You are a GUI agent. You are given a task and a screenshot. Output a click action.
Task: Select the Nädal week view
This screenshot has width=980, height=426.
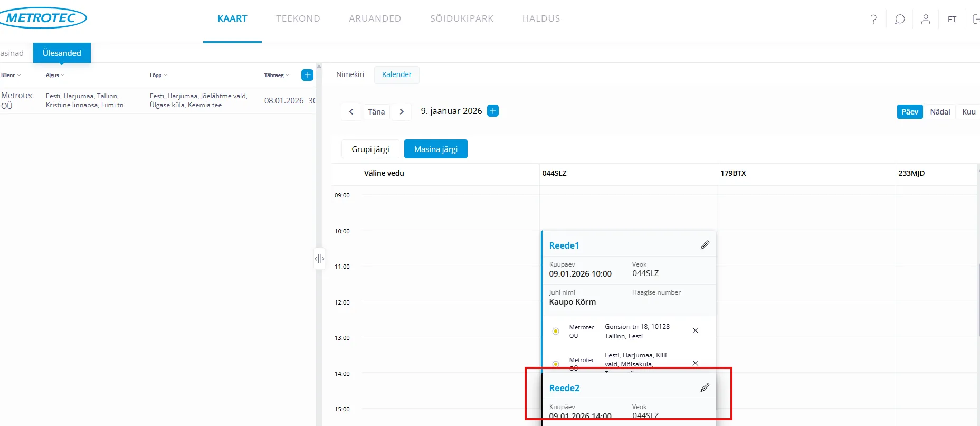[939, 112]
